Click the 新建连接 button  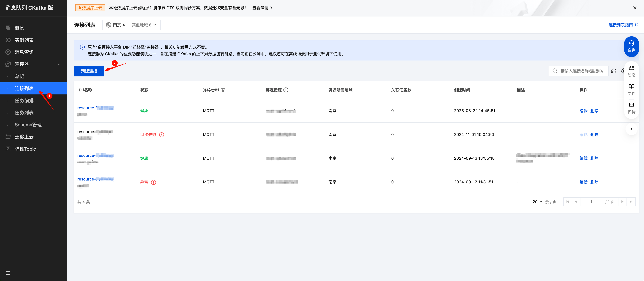(89, 71)
